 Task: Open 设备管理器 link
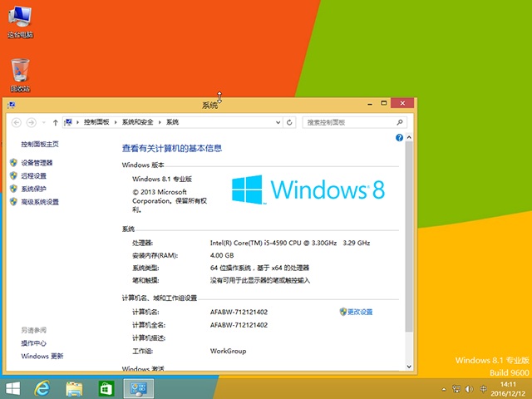pos(37,163)
